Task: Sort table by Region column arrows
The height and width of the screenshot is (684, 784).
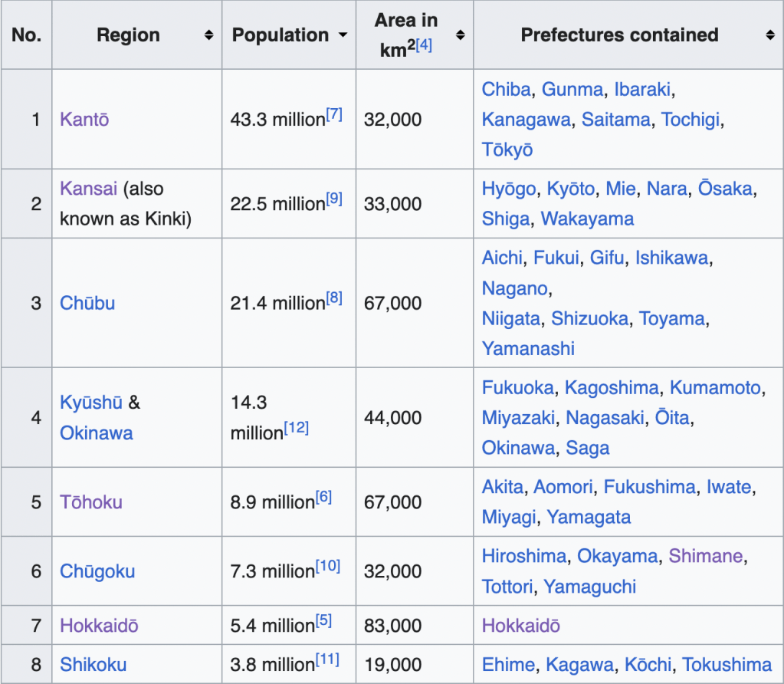Action: (x=208, y=35)
